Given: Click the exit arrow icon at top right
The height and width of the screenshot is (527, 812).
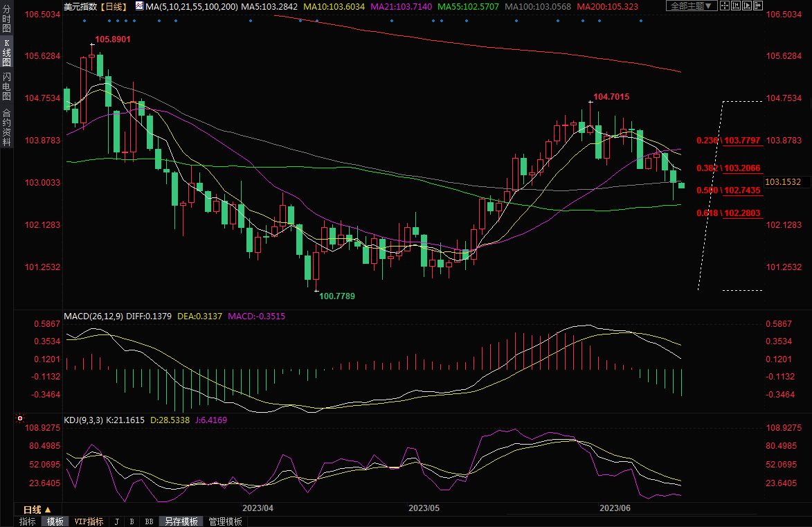Looking at the screenshot, I should click(x=758, y=6).
